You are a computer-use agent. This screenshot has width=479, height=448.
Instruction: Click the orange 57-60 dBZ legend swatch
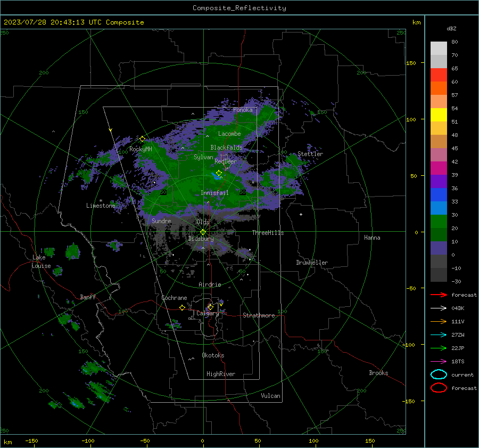(x=439, y=88)
